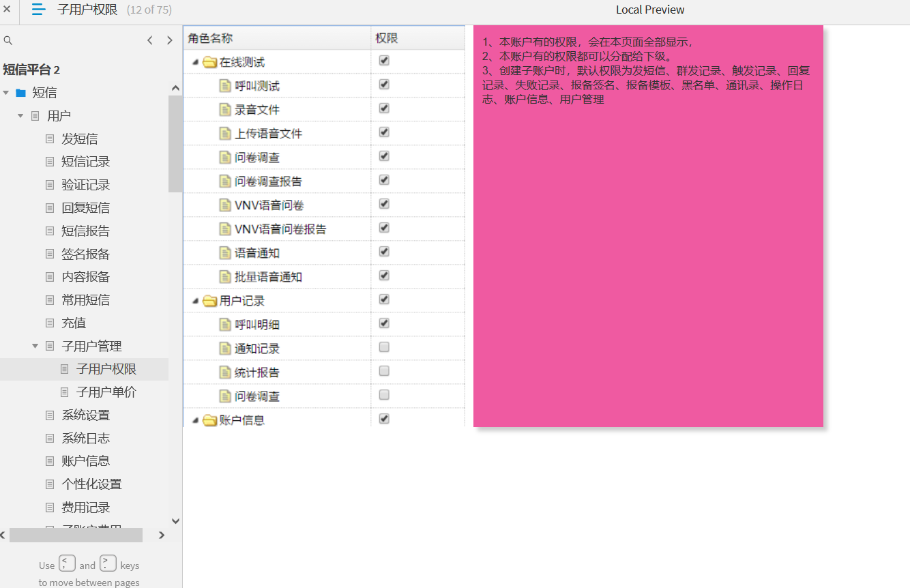Check the 通知记录 permission checkbox
Image resolution: width=910 pixels, height=588 pixels.
(384, 347)
